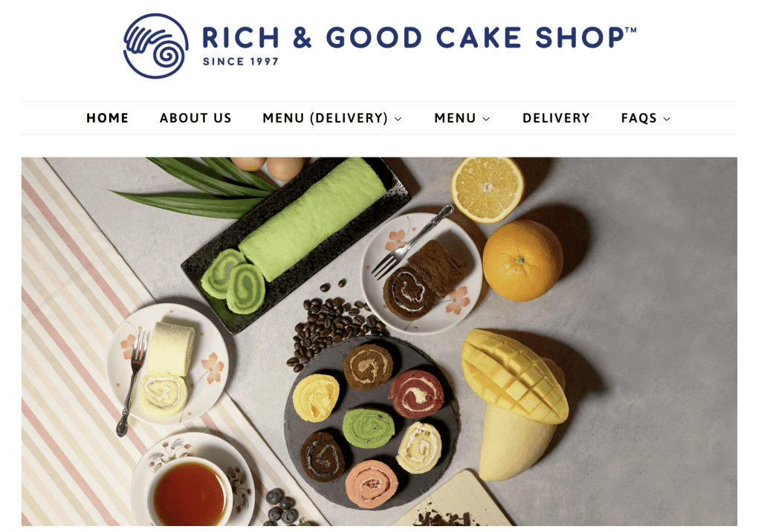The height and width of the screenshot is (532, 761).
Task: Expand the chevron beside MENU (DELIVERY)
Action: 398,119
